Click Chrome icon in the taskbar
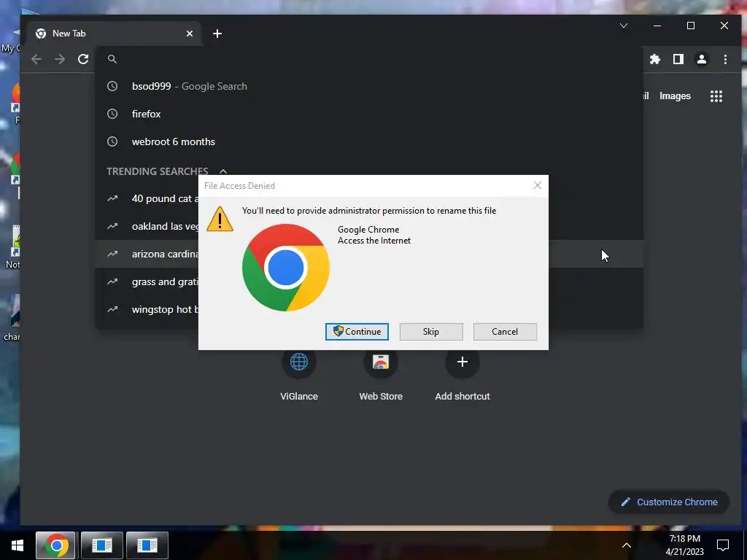Viewport: 747px width, 560px height. tap(56, 545)
